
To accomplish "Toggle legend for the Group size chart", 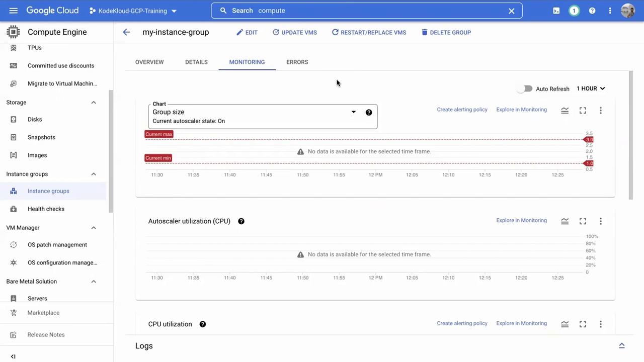I will click(565, 110).
